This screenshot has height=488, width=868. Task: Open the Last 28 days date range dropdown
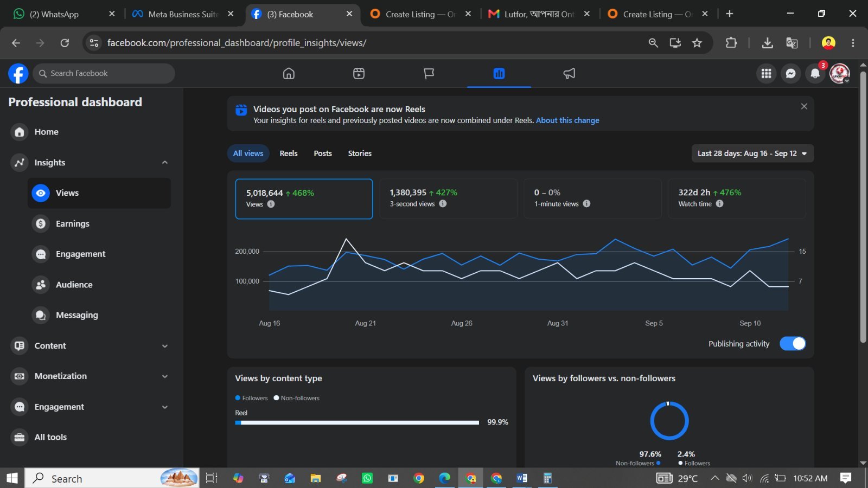tap(752, 153)
